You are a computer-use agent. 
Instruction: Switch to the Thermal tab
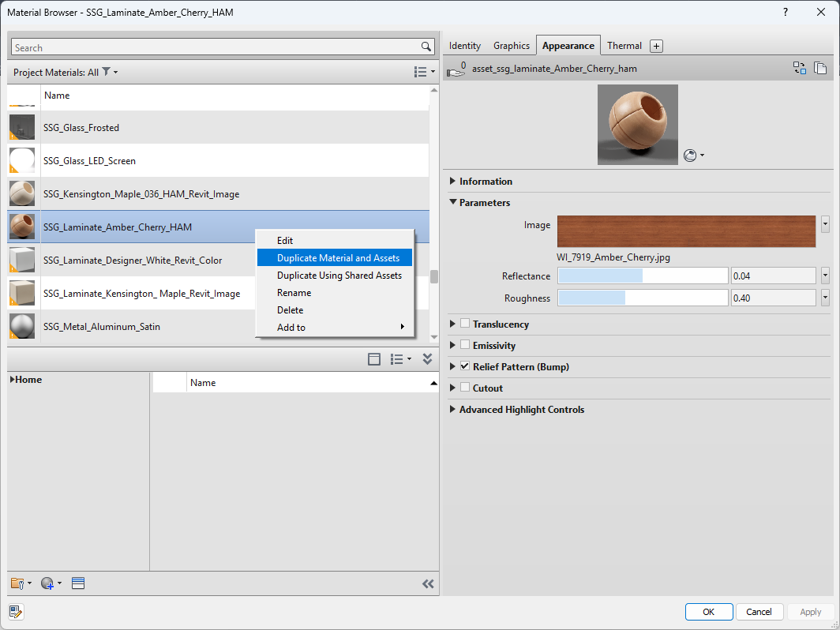[x=624, y=45]
